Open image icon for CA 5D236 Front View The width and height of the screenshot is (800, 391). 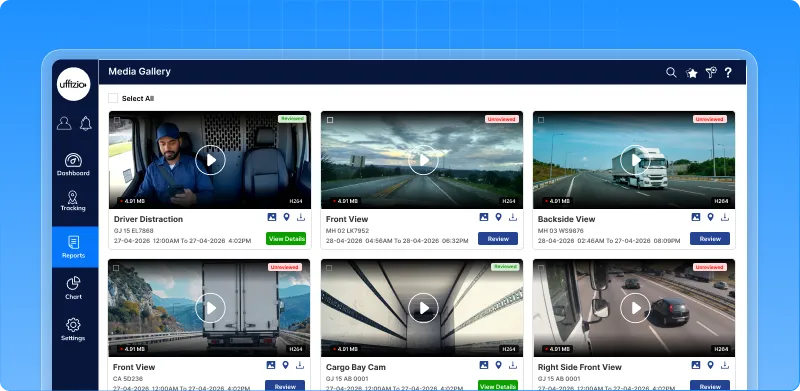click(x=271, y=365)
